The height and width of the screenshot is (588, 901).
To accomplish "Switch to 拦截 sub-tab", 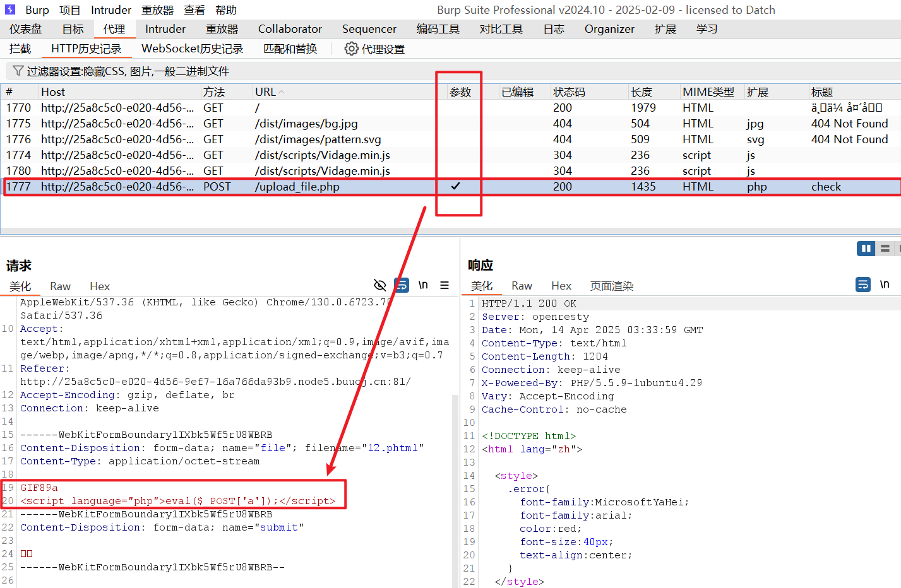I will [20, 49].
